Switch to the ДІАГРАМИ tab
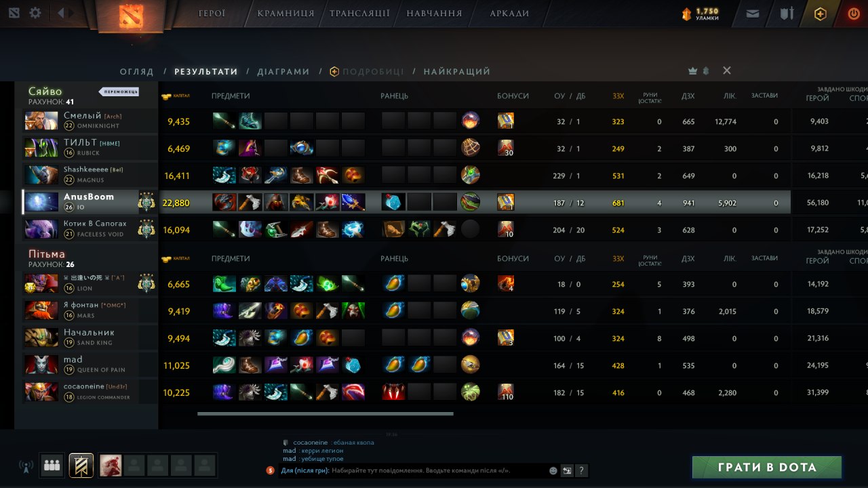The image size is (868, 488). [283, 71]
